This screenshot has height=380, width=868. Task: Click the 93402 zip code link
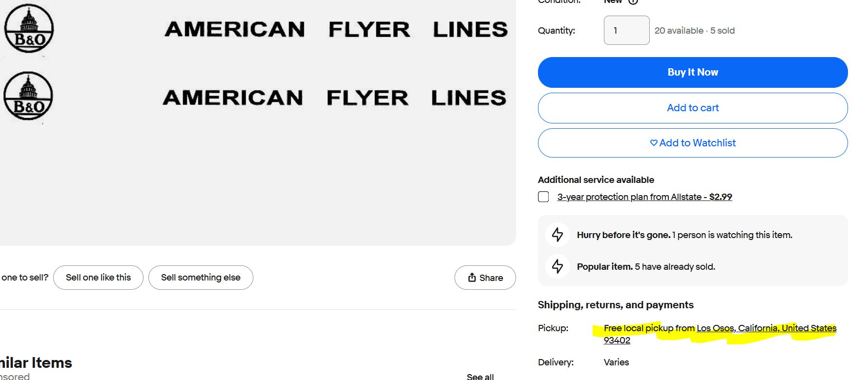[617, 340]
